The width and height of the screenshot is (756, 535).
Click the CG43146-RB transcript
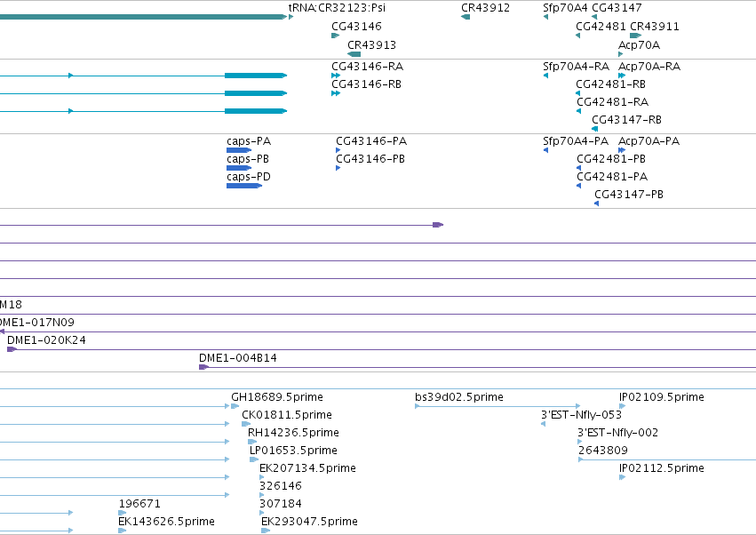(336, 93)
